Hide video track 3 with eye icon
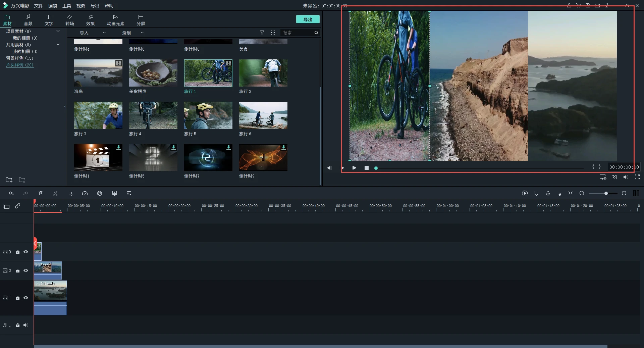Screen dimensions: 644x348 point(26,252)
